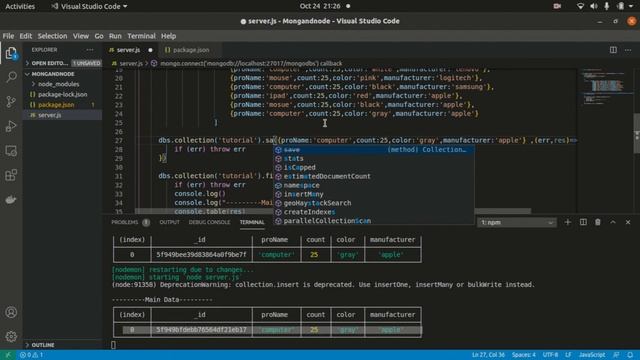The image size is (640, 360).
Task: Click the feedback icon in status bar
Action: [x=616, y=355]
